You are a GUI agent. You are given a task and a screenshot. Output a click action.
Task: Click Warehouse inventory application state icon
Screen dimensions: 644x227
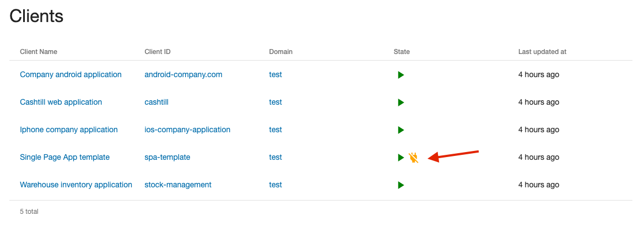(x=401, y=185)
